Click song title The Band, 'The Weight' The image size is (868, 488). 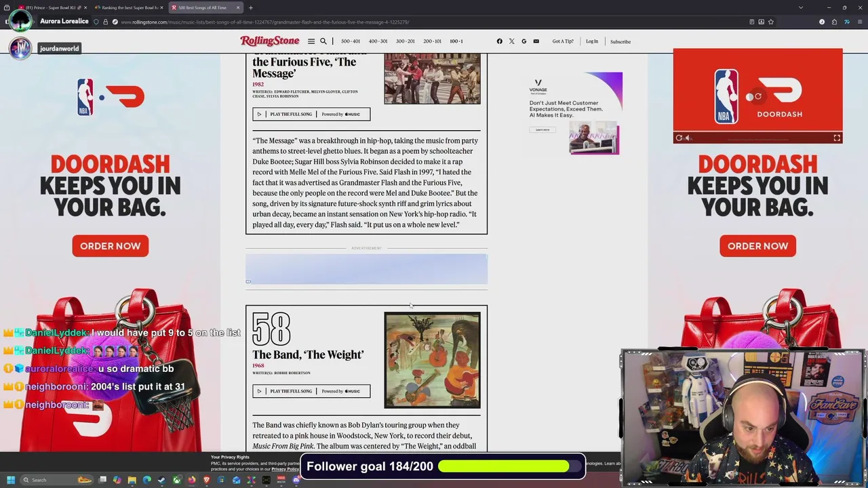[x=308, y=354]
